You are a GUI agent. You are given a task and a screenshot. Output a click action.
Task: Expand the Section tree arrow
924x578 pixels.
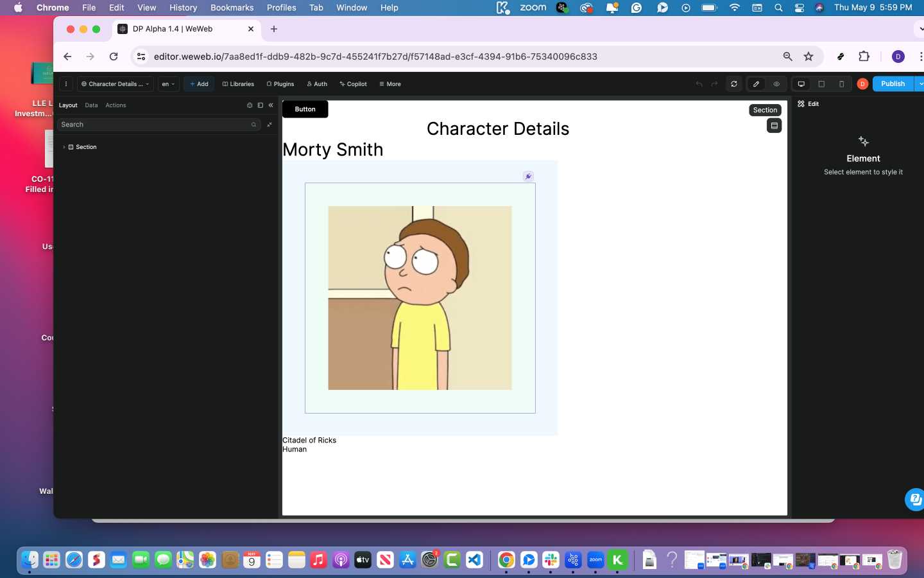pyautogui.click(x=64, y=147)
